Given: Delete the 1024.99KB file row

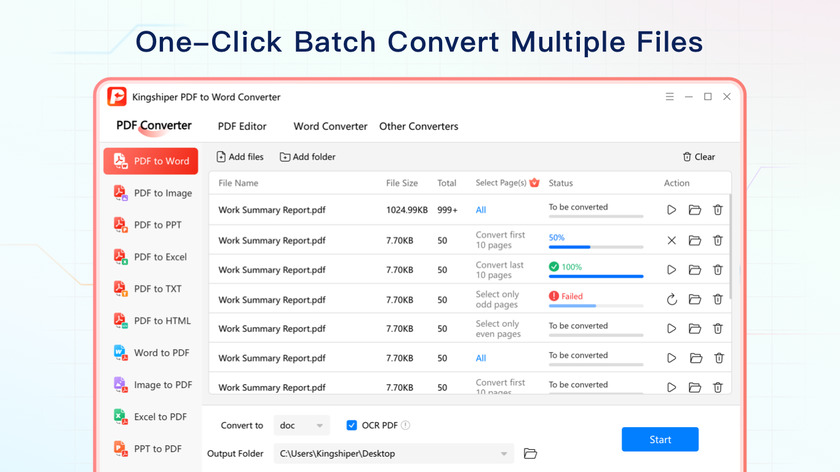Looking at the screenshot, I should (x=718, y=210).
